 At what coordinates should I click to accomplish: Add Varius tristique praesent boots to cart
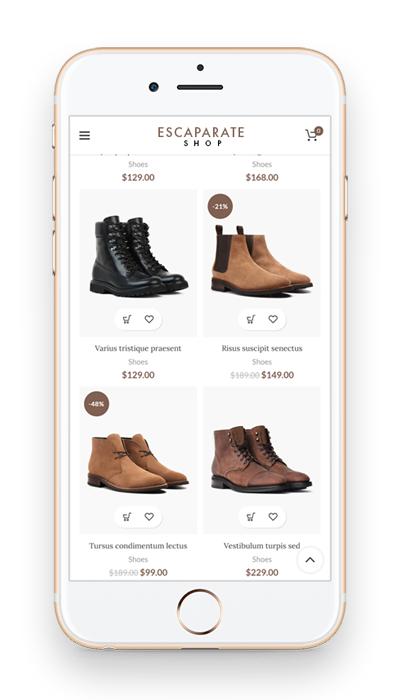click(x=127, y=319)
